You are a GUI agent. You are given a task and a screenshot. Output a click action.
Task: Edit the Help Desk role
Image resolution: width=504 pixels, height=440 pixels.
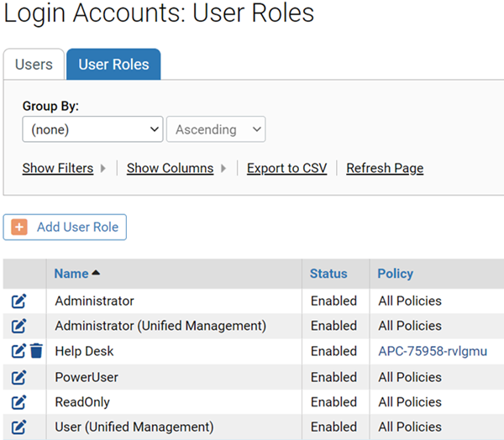click(x=18, y=351)
